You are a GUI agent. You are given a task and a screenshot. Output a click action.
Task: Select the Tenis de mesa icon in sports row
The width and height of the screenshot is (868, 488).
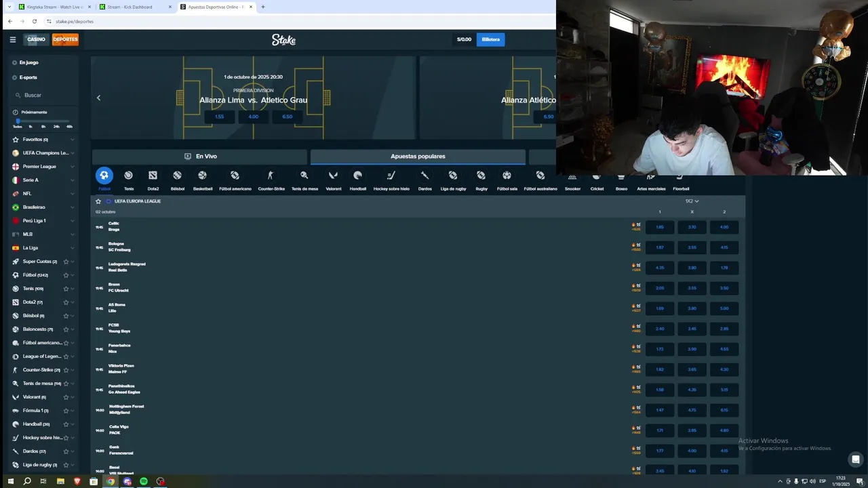[x=304, y=176]
